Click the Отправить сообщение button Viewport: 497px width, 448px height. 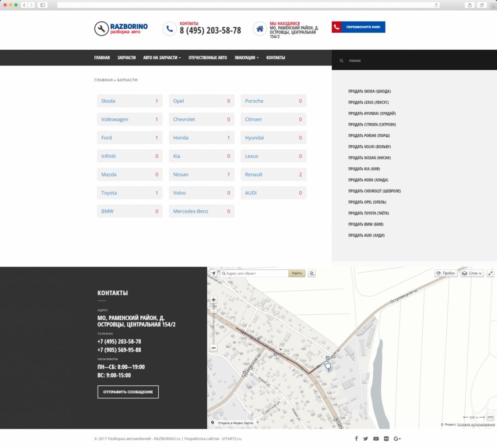click(128, 392)
